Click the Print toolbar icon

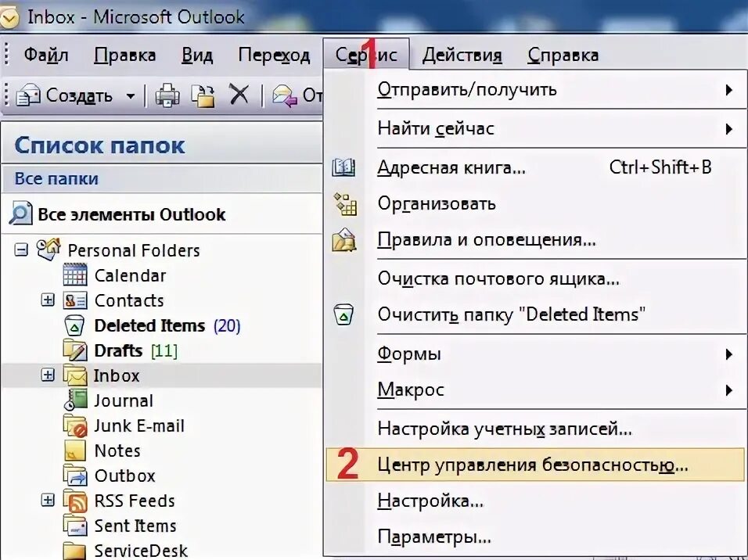click(167, 96)
